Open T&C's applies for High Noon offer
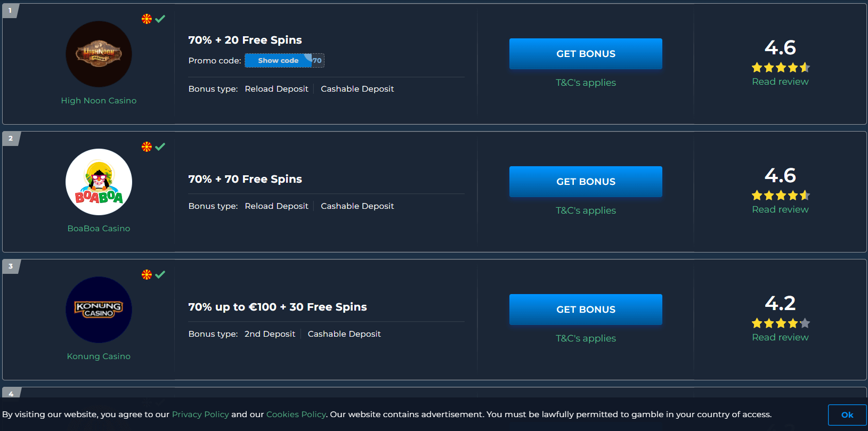 (586, 83)
